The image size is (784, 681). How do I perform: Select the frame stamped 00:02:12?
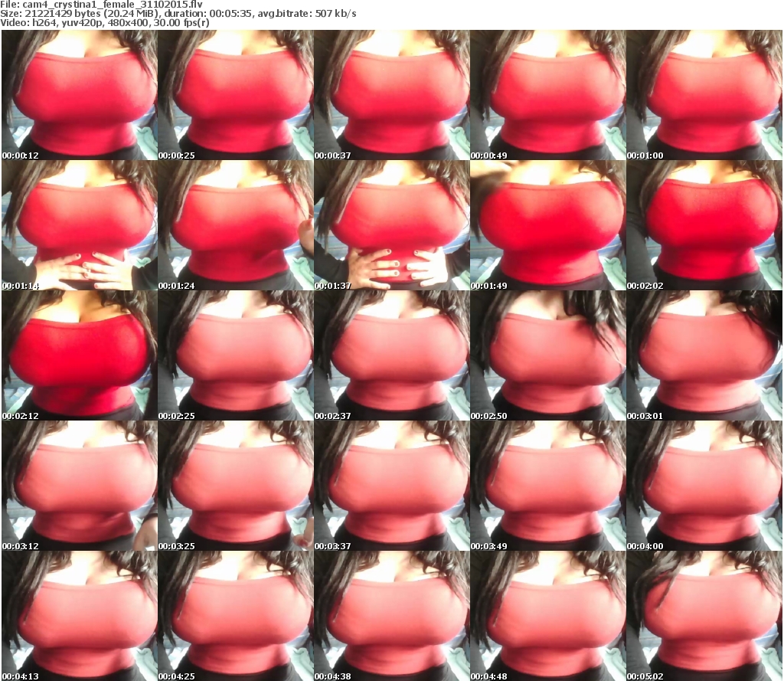click(x=80, y=355)
